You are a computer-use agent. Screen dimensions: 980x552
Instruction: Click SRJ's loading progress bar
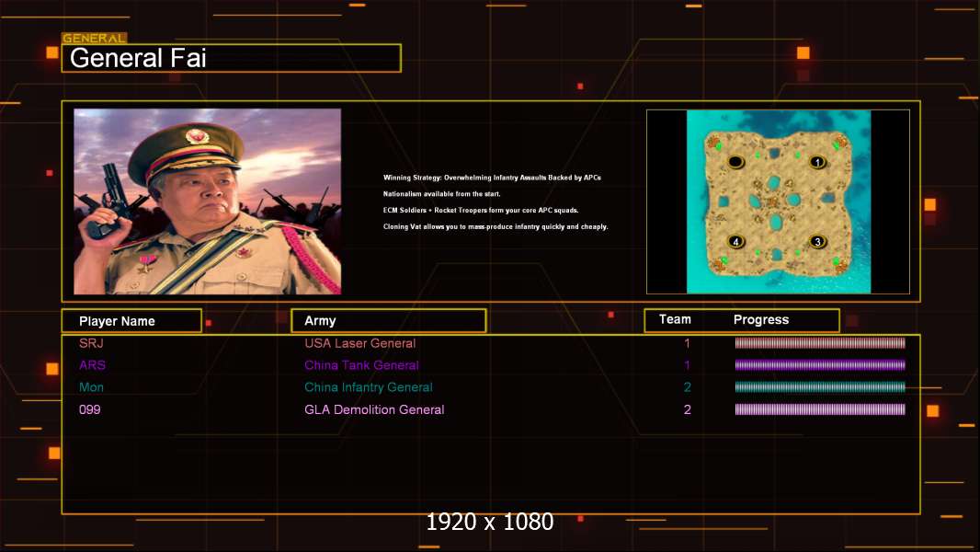[820, 342]
